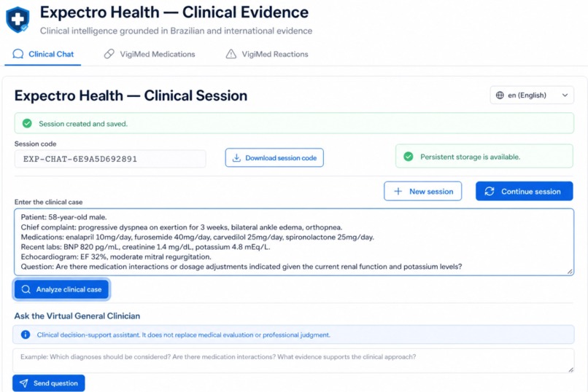
Task: Open the en (English) language dropdown
Action: click(532, 95)
